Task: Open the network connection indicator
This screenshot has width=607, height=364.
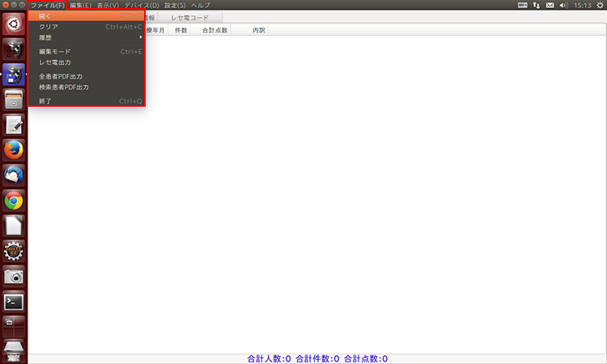Action: 536,5
